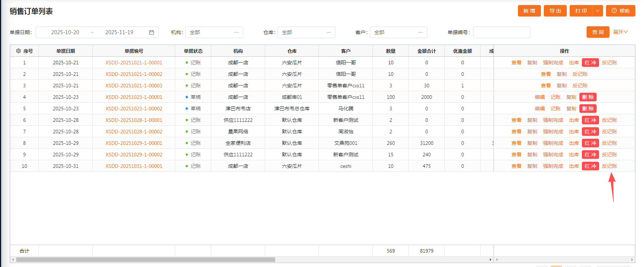644x267 pixels.
Task: Open order XSDD-20251023-1-00002
Action: click(134, 109)
